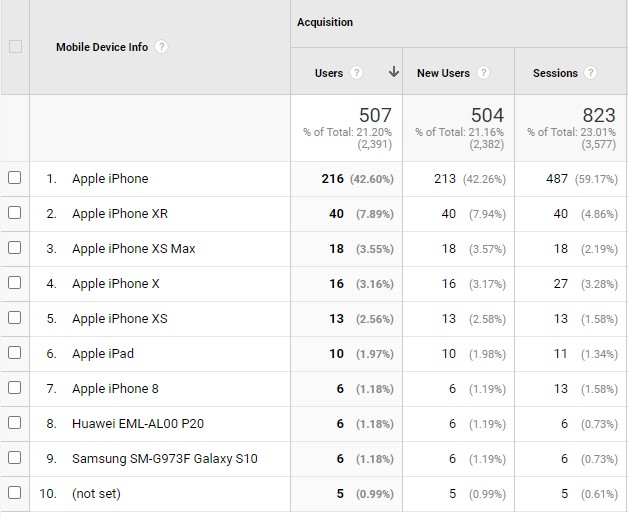Click the Acquisition group header
Screen dimensions: 628x517
[x=325, y=22]
